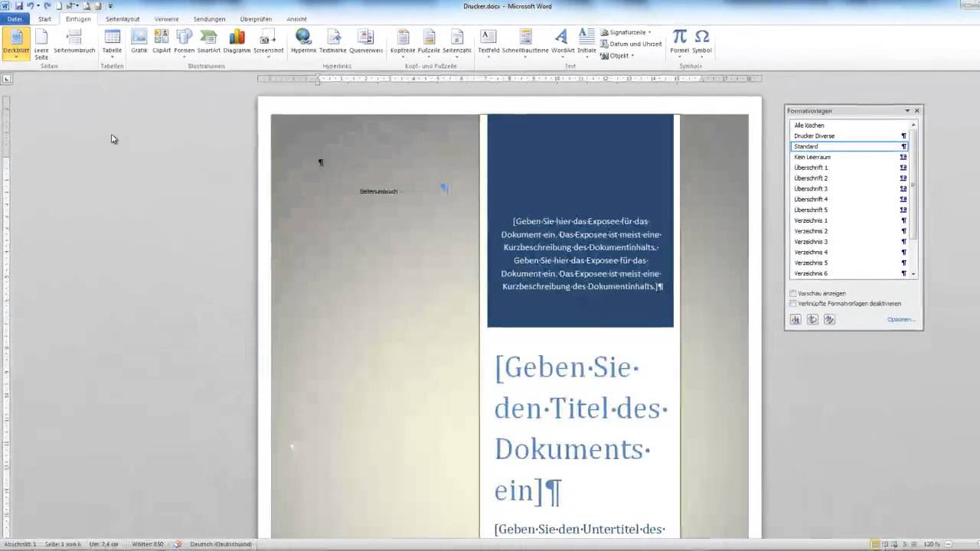Switch to the Seitenlayout tab
The width and height of the screenshot is (980, 551).
coord(122,19)
